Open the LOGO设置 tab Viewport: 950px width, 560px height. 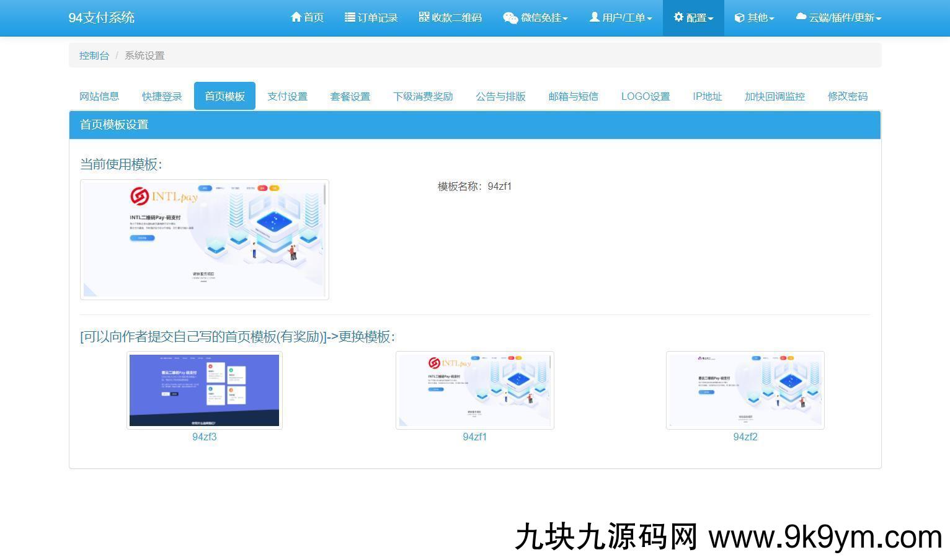pos(645,96)
